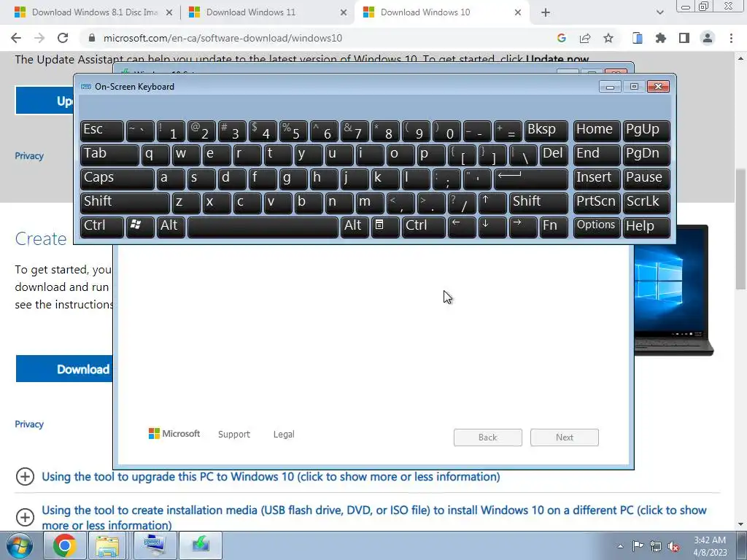Share this page icon
747x560 pixels.
coord(585,38)
